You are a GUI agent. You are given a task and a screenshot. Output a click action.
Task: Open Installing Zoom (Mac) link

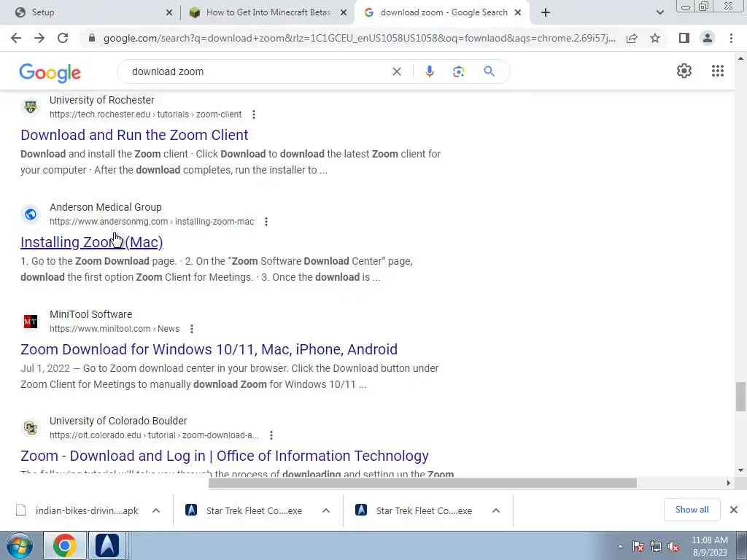[92, 242]
